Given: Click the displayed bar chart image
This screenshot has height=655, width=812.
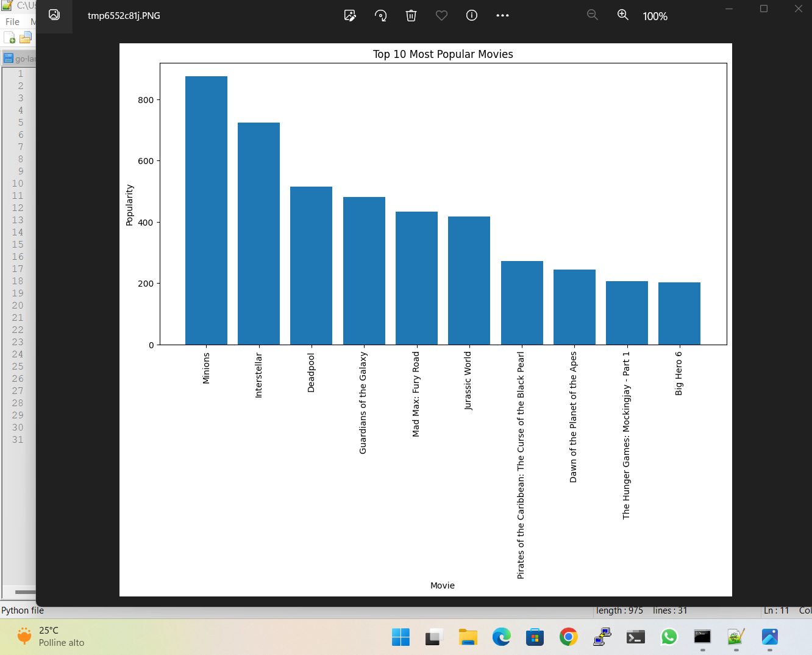Looking at the screenshot, I should click(x=426, y=320).
